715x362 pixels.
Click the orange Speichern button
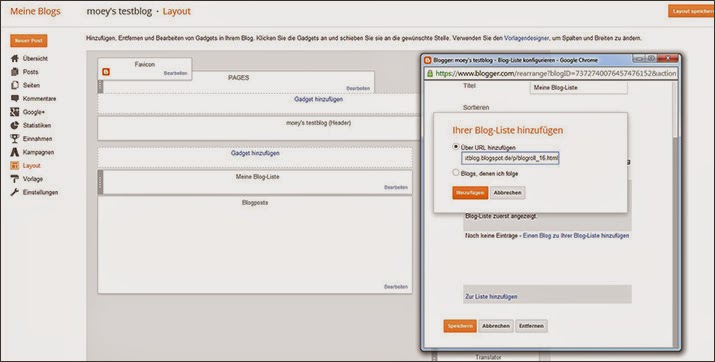(x=460, y=326)
